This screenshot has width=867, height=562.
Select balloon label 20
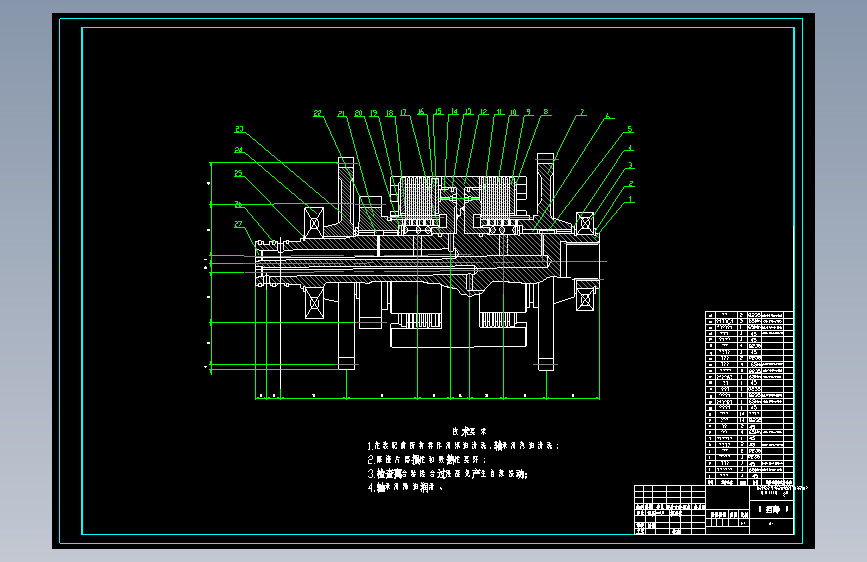358,113
